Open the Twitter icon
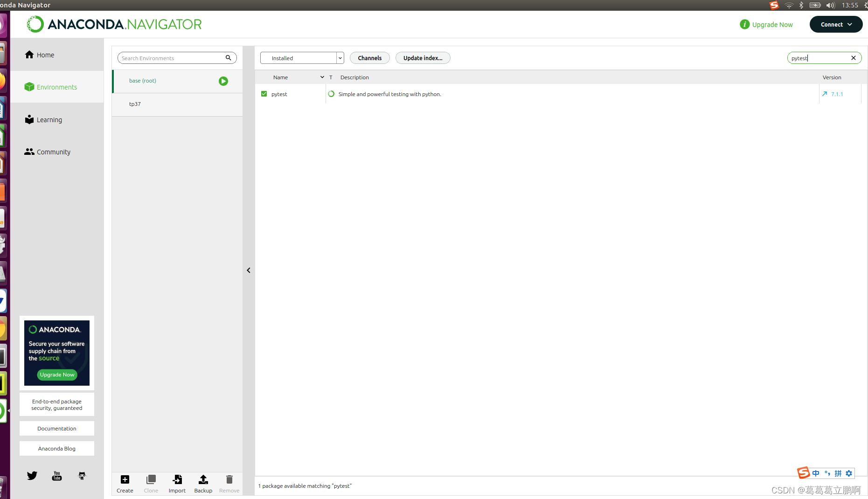 coord(32,476)
